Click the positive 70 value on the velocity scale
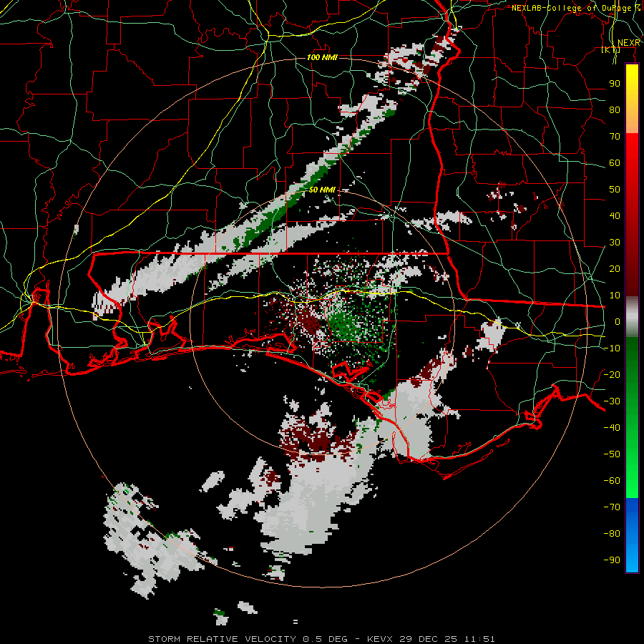Image resolution: width=644 pixels, height=644 pixels. click(615, 137)
